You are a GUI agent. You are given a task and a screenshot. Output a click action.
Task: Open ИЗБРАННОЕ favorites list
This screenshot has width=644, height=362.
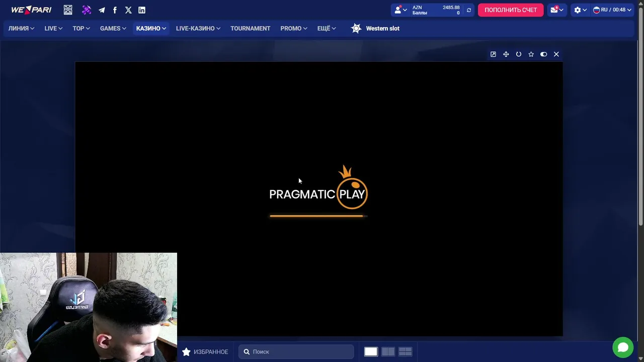coord(205,352)
